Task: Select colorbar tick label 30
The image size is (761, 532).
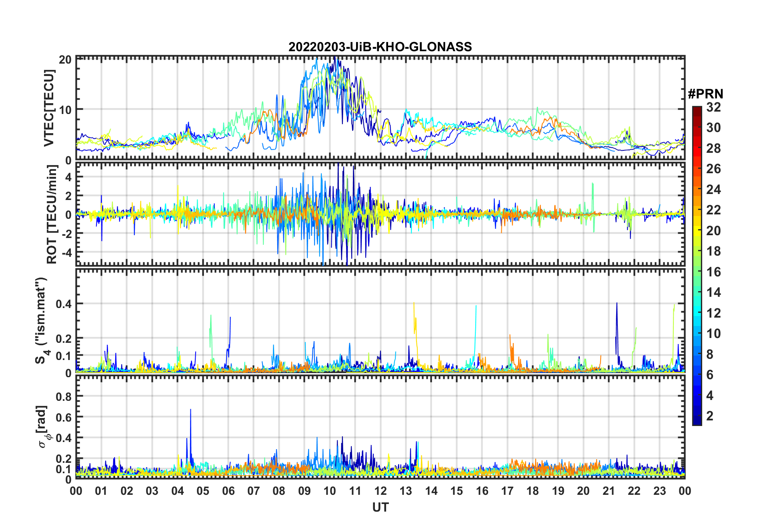Action: [713, 128]
